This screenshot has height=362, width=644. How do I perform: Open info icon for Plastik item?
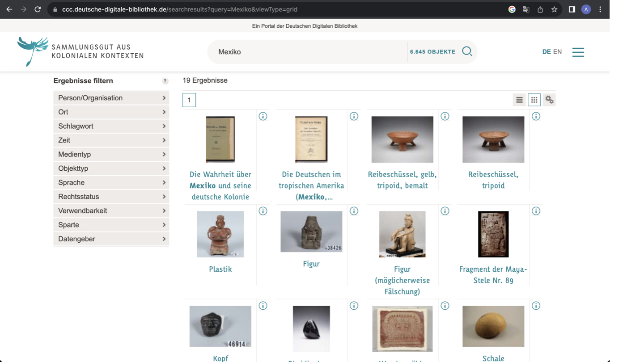[263, 211]
